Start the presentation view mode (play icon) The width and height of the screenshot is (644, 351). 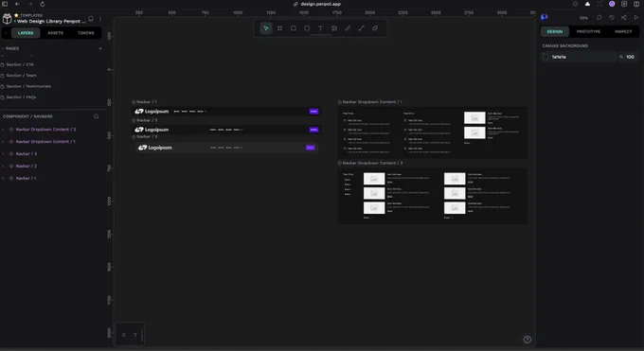[635, 17]
